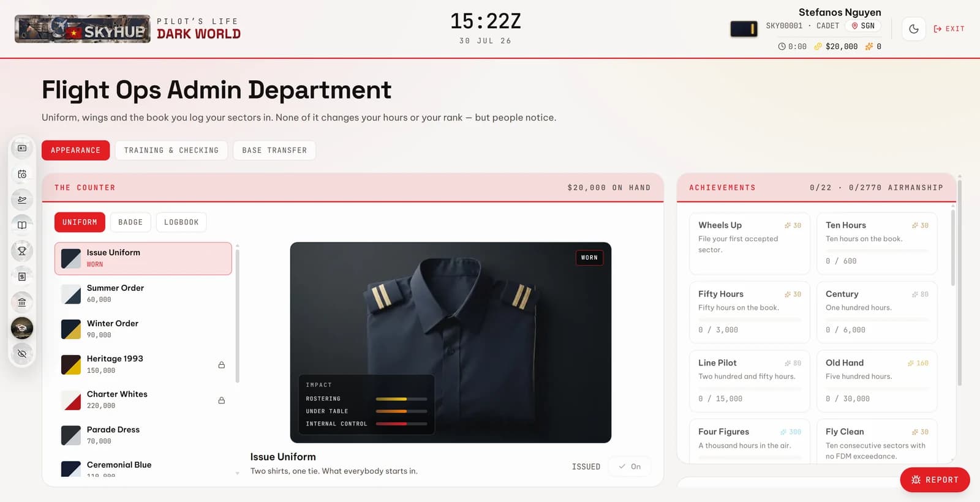Click the Charter Whites color swatch
The image size is (980, 502).
point(71,400)
